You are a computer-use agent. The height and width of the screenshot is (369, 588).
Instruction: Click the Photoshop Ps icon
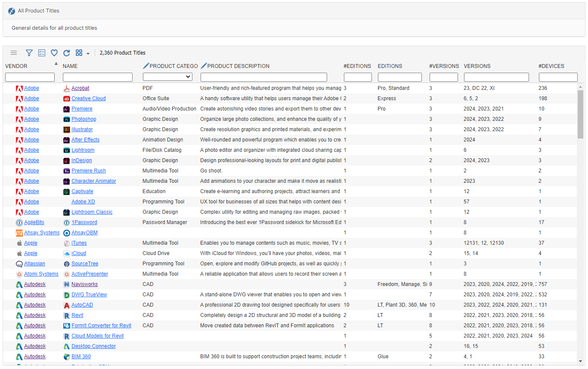pyautogui.click(x=67, y=120)
